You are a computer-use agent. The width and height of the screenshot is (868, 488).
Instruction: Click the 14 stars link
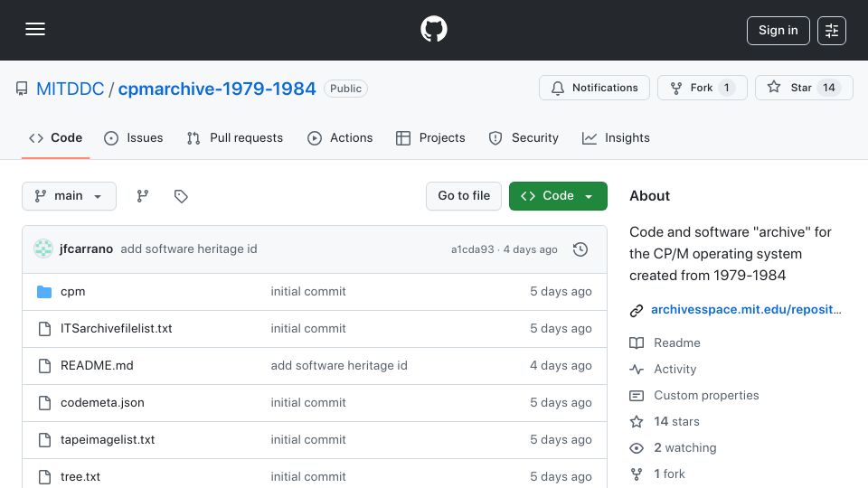pyautogui.click(x=676, y=422)
